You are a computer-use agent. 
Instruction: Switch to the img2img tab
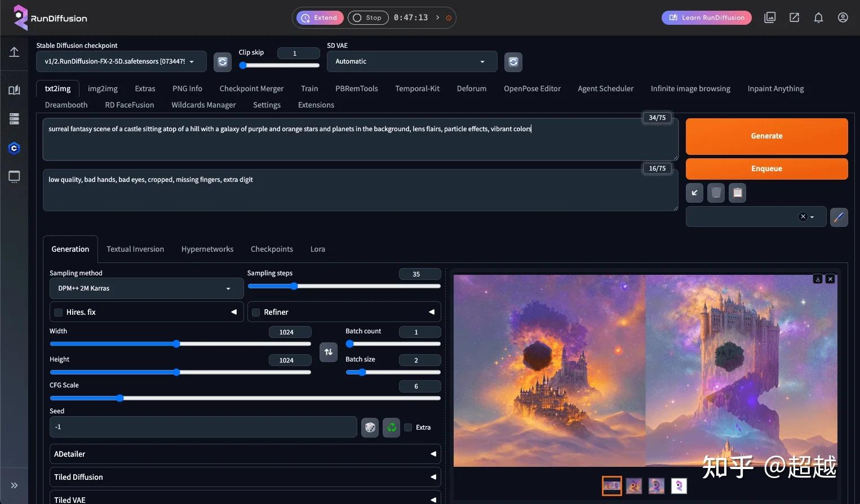coord(103,88)
